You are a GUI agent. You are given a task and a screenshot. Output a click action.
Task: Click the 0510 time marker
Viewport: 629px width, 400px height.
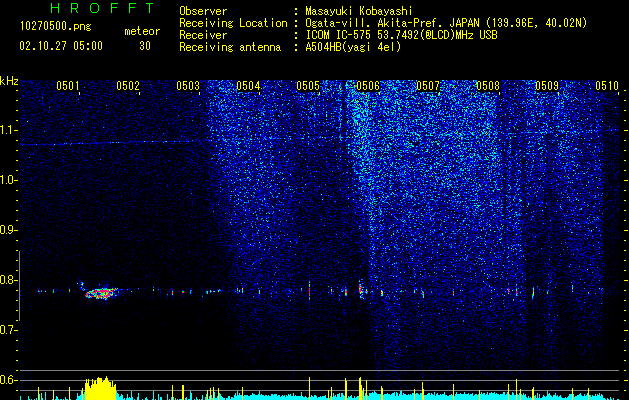coord(607,86)
